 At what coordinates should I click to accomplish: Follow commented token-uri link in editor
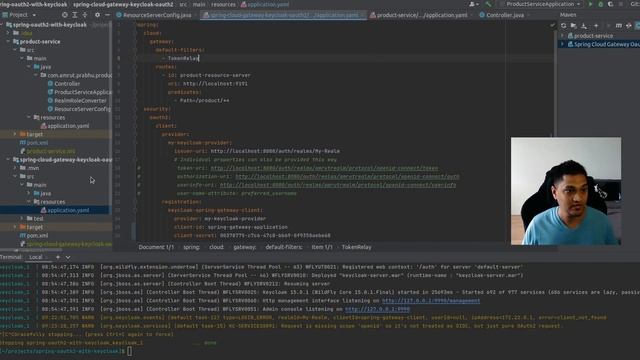click(324, 168)
